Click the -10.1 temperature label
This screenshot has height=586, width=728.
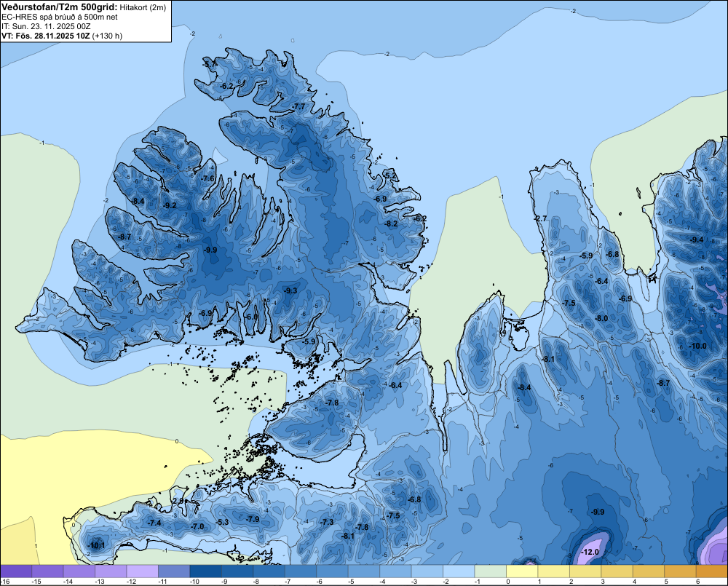coord(97,545)
